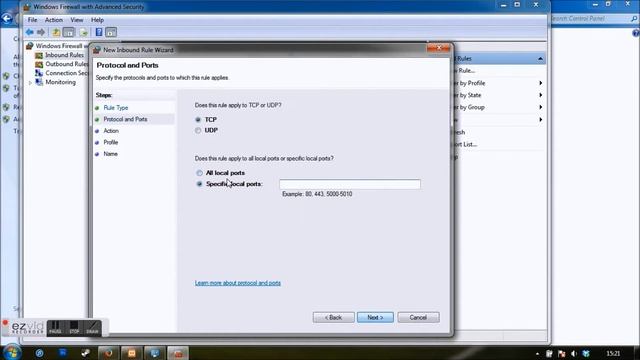Open Firefox from the taskbar

pos(108,353)
